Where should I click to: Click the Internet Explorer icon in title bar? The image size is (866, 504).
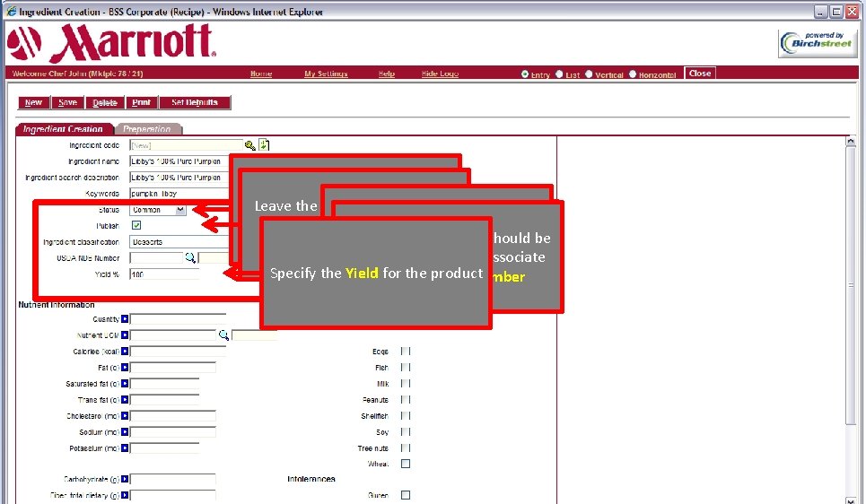point(11,11)
